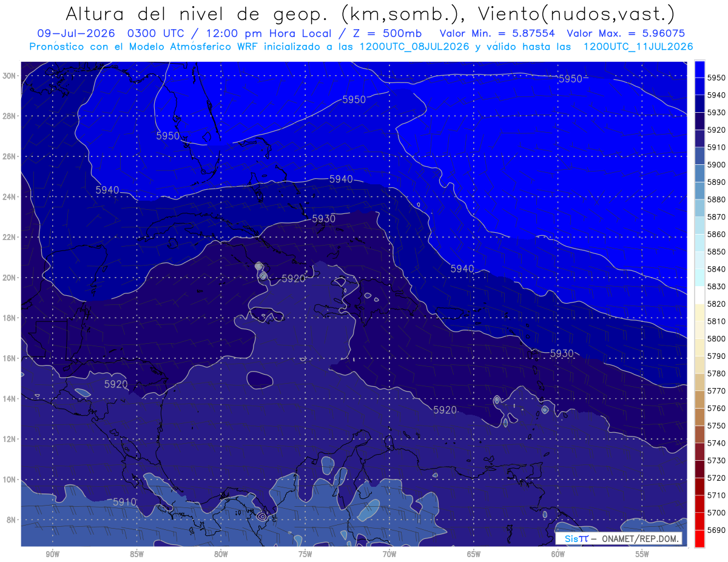Click the colorbar label '5720'

pos(716,478)
